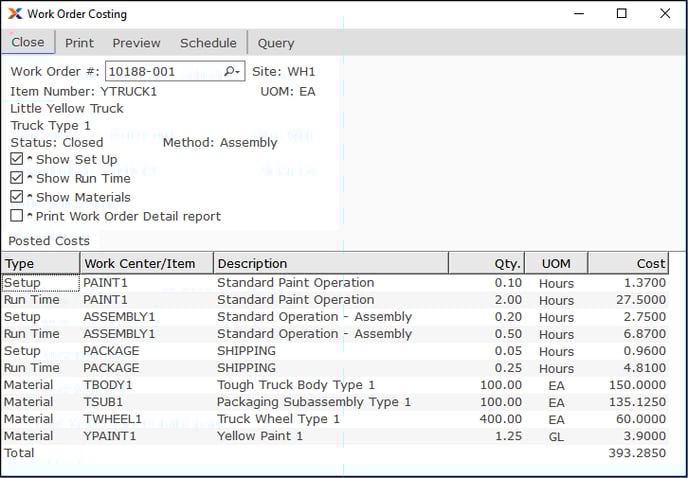Viewport: 688px width, 478px height.
Task: Click Print in the toolbar
Action: [x=80, y=43]
